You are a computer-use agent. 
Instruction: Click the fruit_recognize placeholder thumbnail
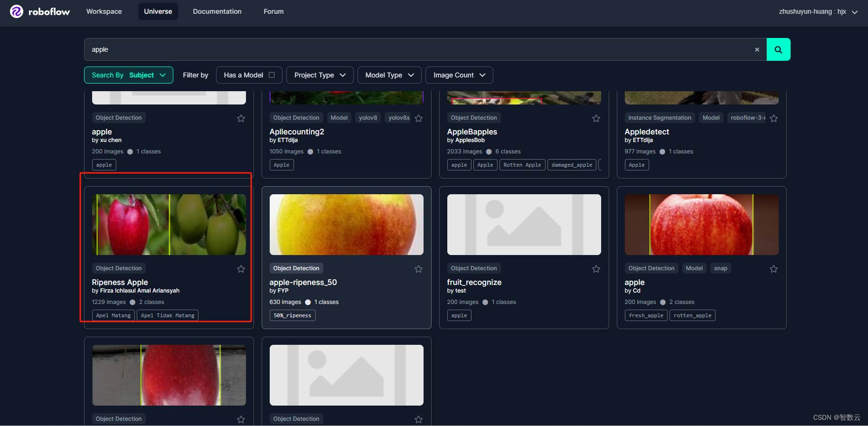click(x=524, y=225)
